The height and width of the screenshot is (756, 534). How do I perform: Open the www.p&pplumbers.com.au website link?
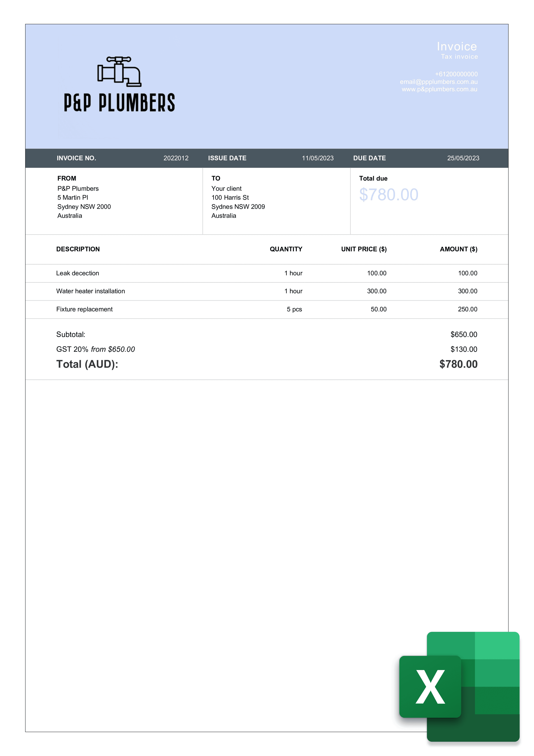(439, 89)
